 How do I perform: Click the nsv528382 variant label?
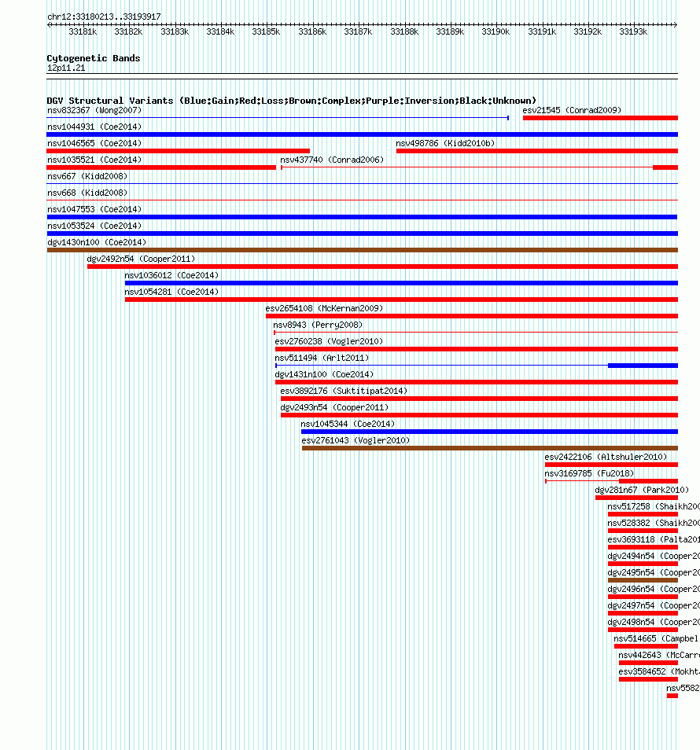pos(654,523)
